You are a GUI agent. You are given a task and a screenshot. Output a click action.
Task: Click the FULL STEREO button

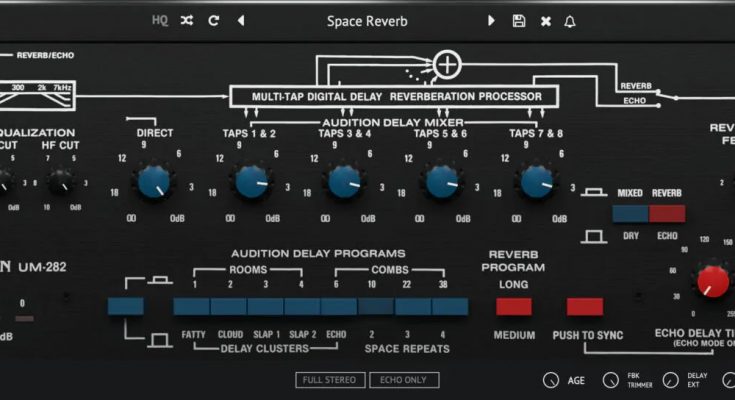point(330,380)
